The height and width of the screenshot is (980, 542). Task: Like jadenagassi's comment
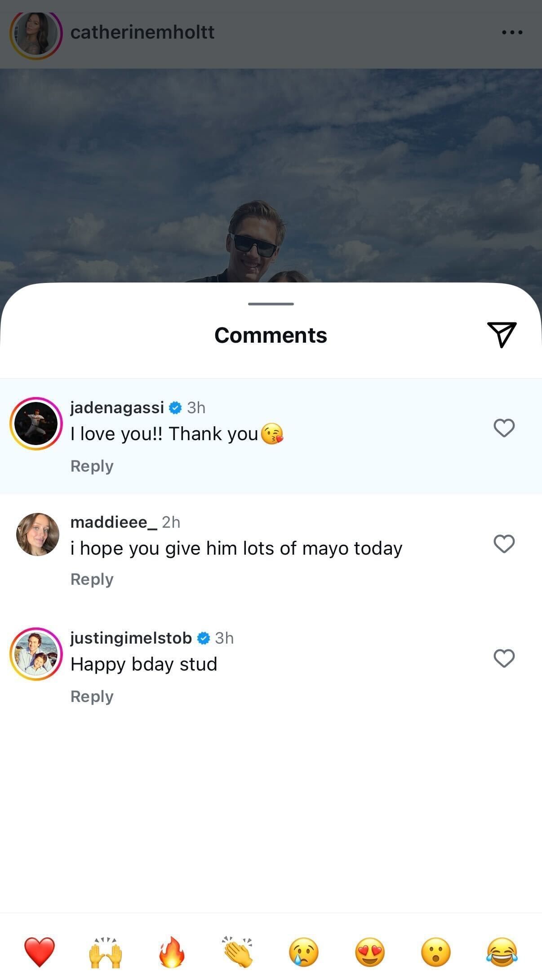pos(504,428)
